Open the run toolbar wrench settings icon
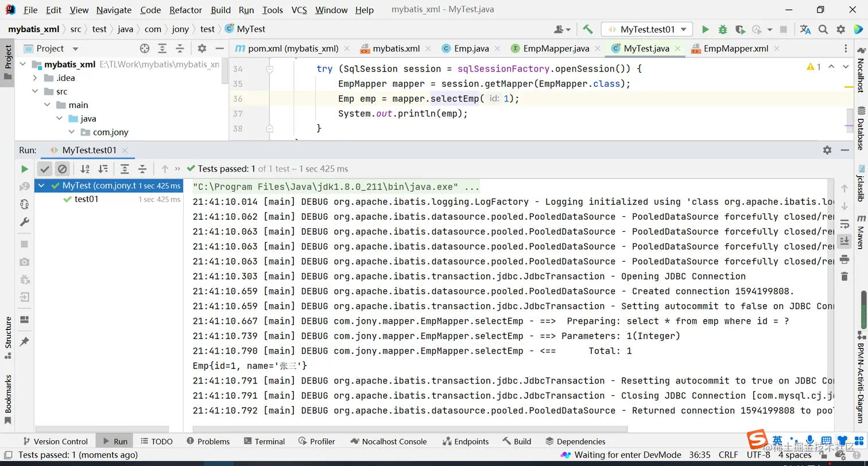 tap(24, 222)
